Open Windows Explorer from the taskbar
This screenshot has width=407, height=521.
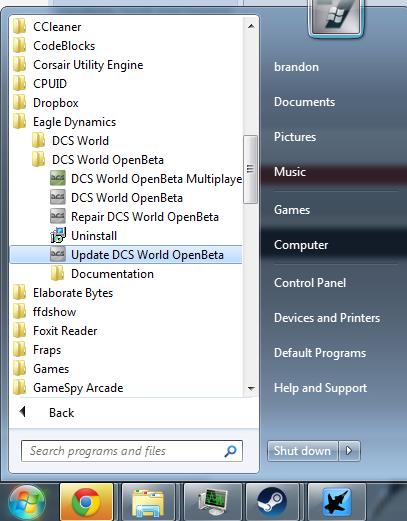click(x=148, y=502)
